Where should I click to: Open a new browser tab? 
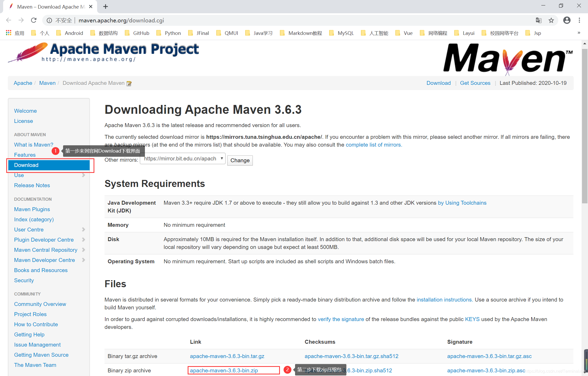(x=106, y=7)
